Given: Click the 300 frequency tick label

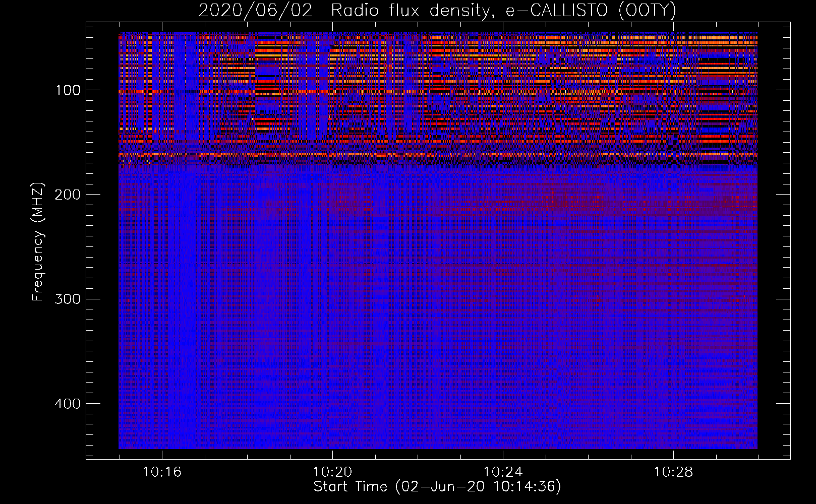Looking at the screenshot, I should coord(67,299).
